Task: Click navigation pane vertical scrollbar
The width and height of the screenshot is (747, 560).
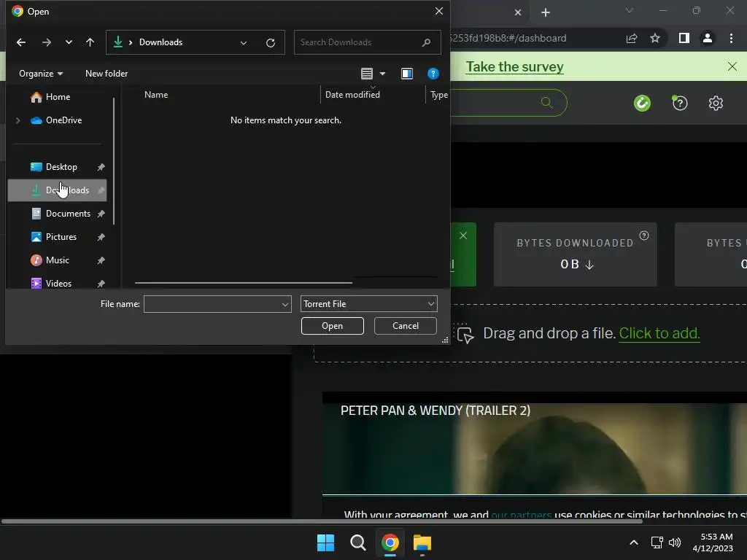Action: (x=114, y=161)
